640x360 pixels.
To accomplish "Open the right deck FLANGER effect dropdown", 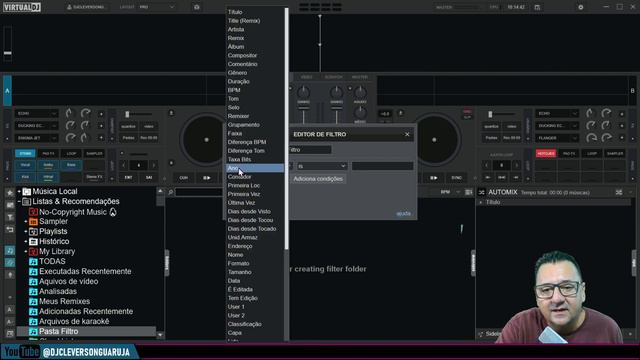I will [x=557, y=138].
